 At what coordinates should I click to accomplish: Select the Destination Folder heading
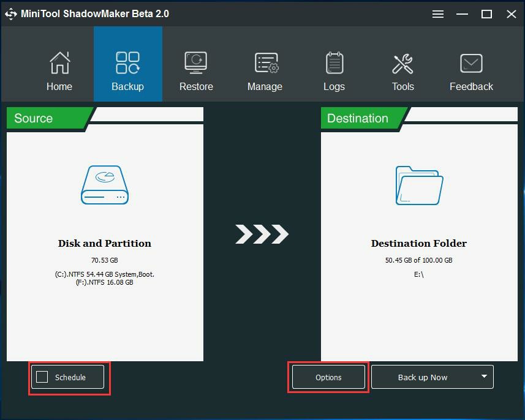[419, 243]
